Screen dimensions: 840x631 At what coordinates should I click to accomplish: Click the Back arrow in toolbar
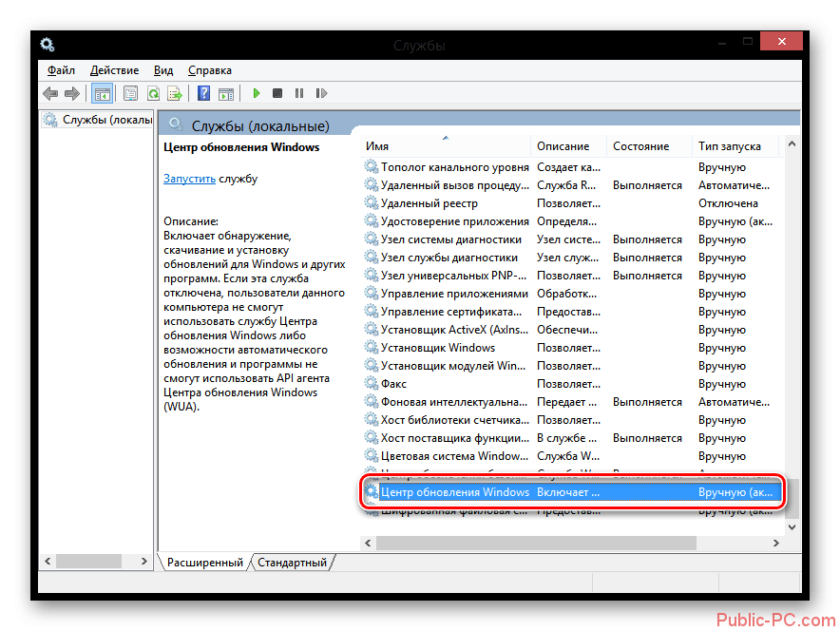50,93
